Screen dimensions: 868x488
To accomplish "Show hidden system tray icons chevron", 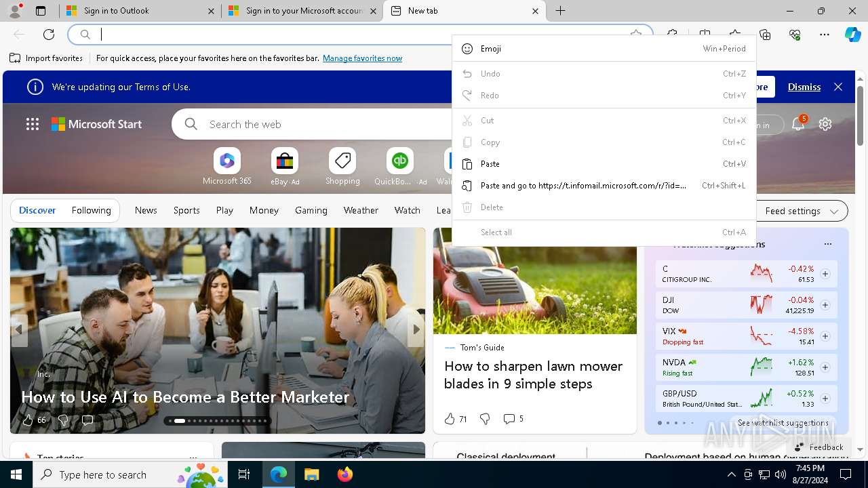I will [731, 475].
